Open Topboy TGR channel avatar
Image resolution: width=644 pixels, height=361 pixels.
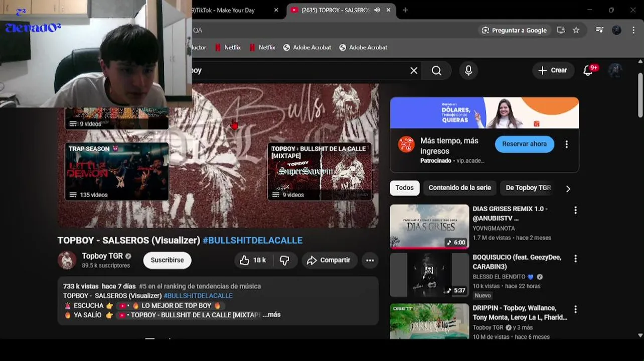pyautogui.click(x=67, y=260)
